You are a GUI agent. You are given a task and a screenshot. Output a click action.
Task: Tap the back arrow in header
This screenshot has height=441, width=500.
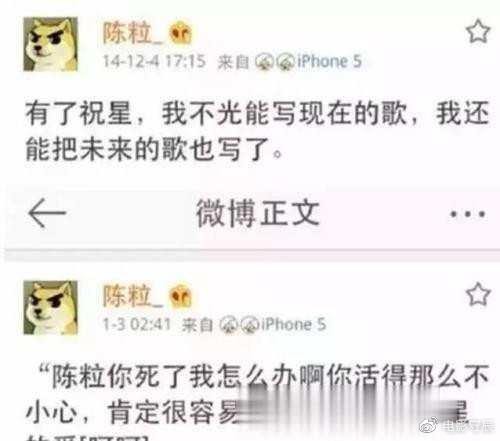[47, 213]
